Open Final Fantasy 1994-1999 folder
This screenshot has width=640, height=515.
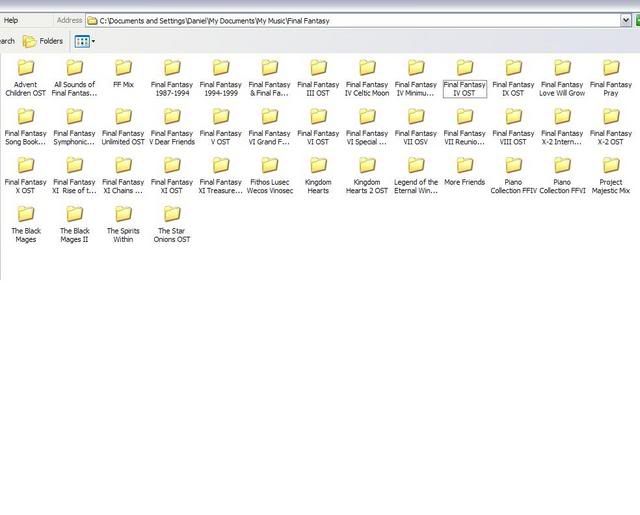(x=221, y=78)
